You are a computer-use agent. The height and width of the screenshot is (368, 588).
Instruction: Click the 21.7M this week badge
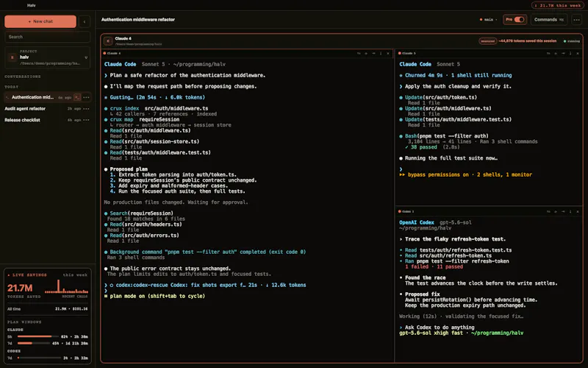click(557, 5)
